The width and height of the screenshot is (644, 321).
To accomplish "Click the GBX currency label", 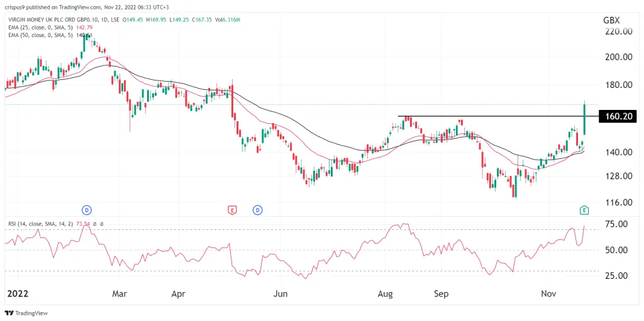I will (x=611, y=21).
